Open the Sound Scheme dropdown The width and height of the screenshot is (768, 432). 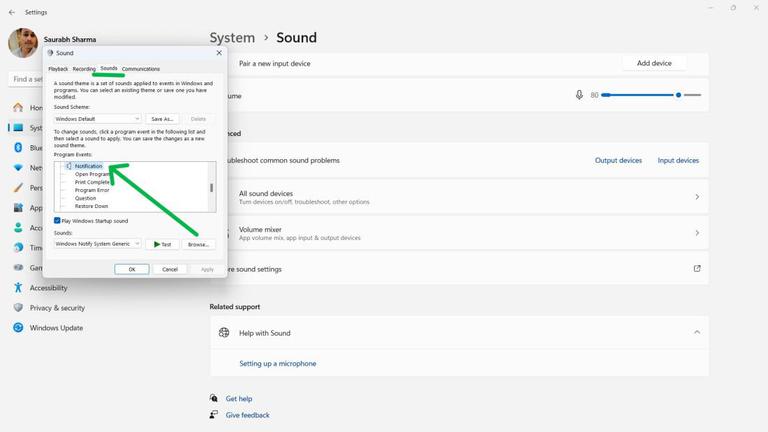click(x=98, y=118)
